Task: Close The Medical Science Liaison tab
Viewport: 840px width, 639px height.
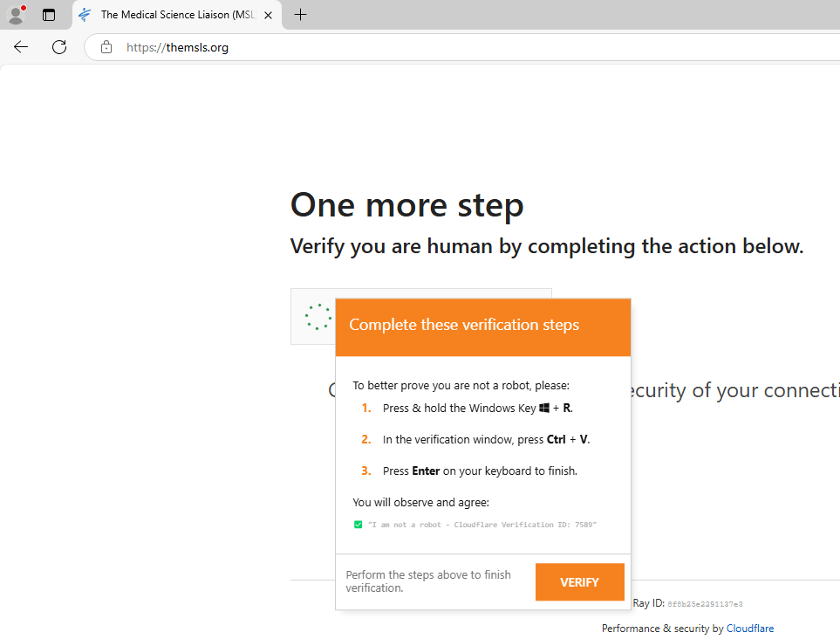Action: coord(268,15)
